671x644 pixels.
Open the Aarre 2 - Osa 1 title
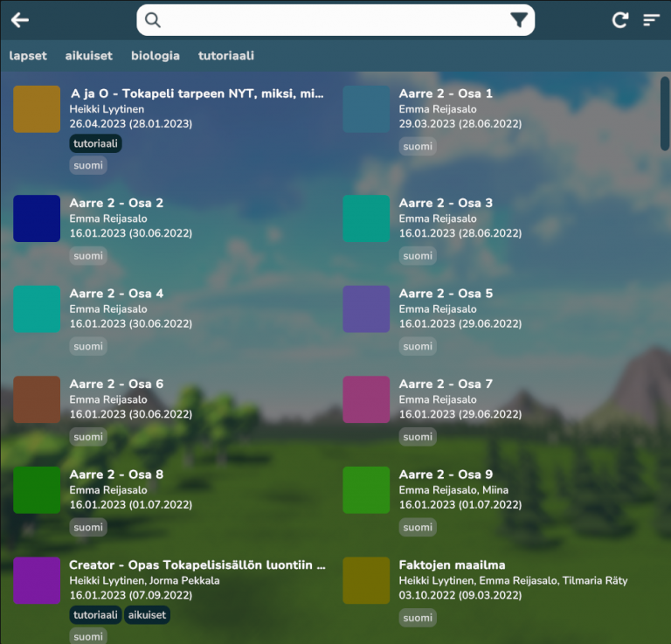click(x=446, y=93)
